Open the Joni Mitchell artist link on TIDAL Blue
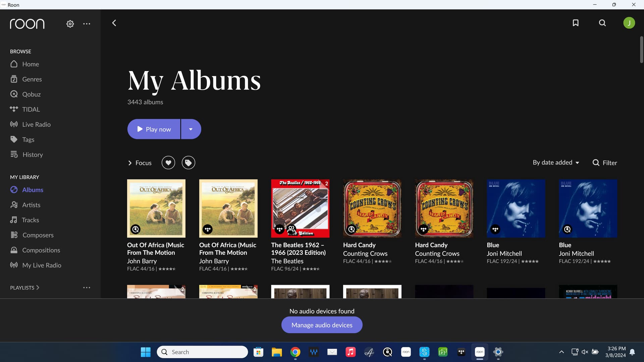This screenshot has height=362, width=644. tap(504, 253)
